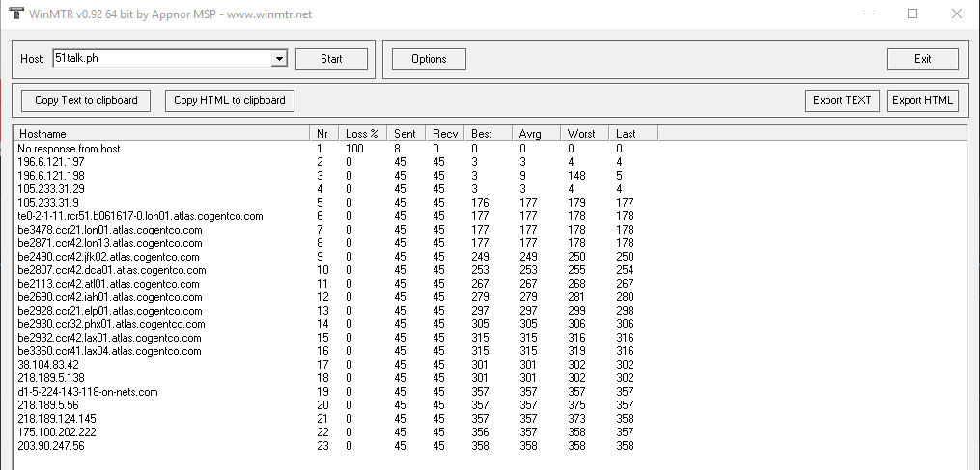
Task: Start the trace with the Start button
Action: click(x=331, y=59)
